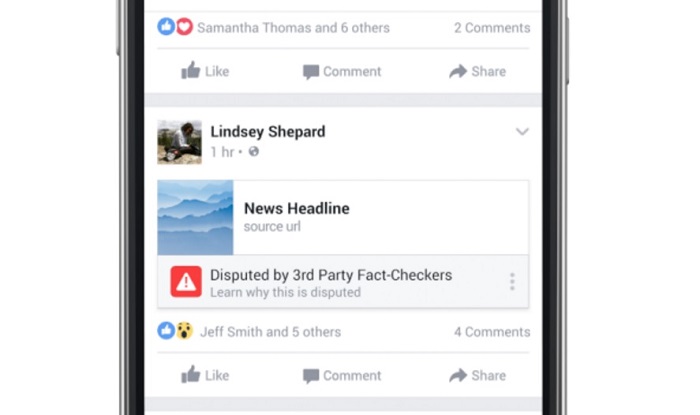The width and height of the screenshot is (700, 415).
Task: Click the red warning triangle icon
Action: click(x=186, y=282)
